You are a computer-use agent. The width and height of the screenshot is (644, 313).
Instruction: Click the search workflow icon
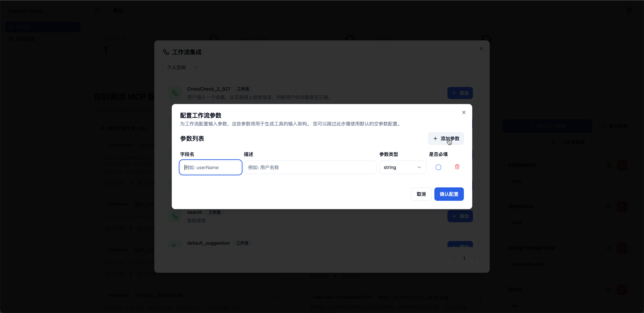point(175,216)
